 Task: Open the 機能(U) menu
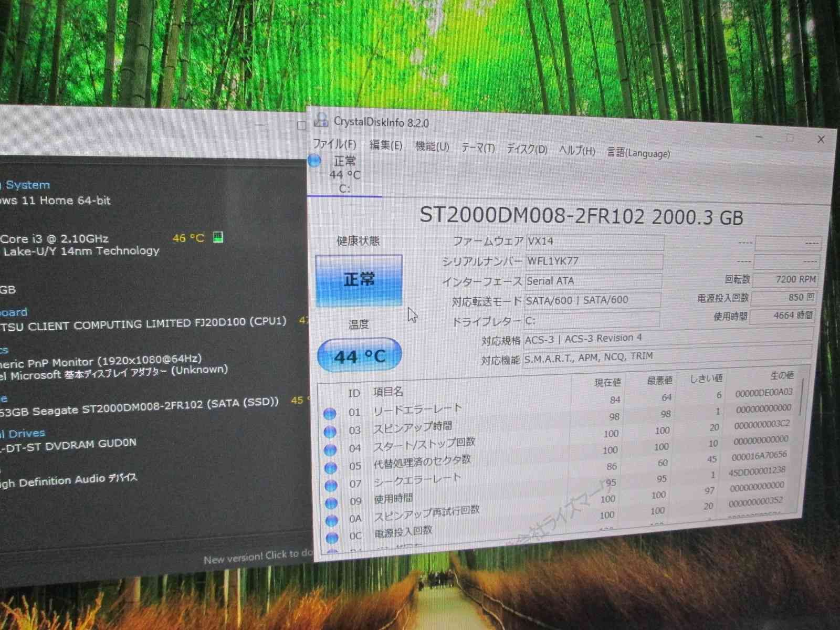(430, 148)
